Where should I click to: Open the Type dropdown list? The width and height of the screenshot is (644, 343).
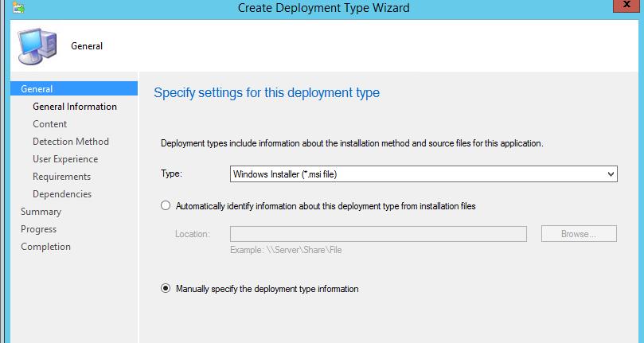click(x=611, y=173)
